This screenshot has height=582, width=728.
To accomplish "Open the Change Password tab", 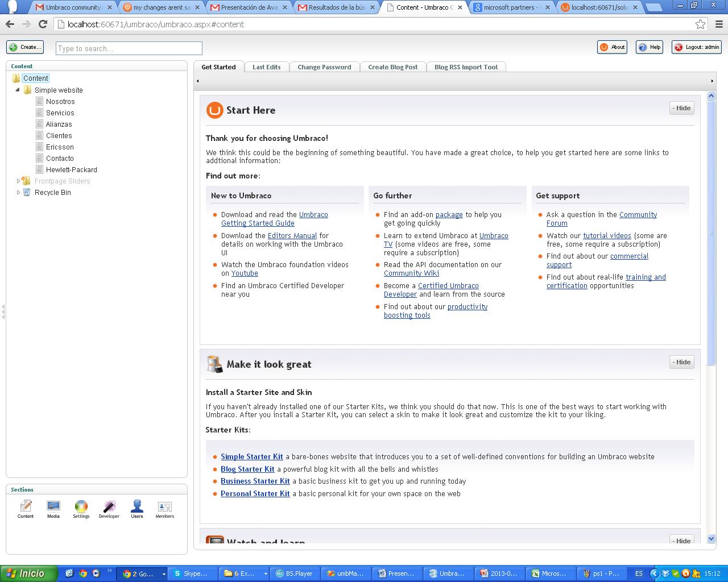I will click(324, 67).
